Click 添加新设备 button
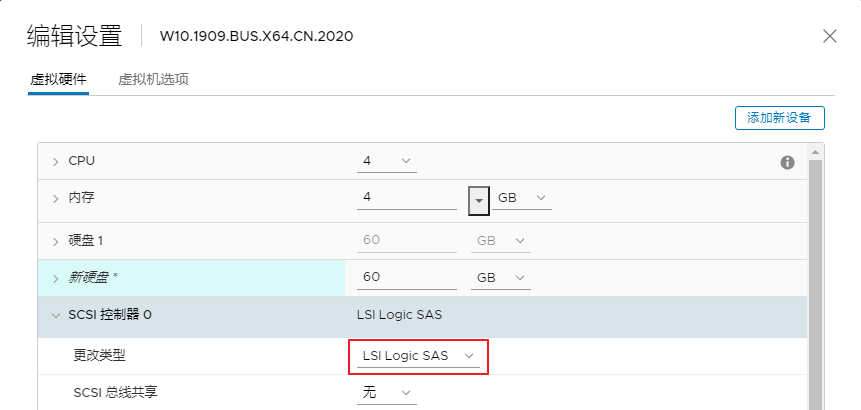Screen dimensions: 861x410 pyautogui.click(x=780, y=118)
